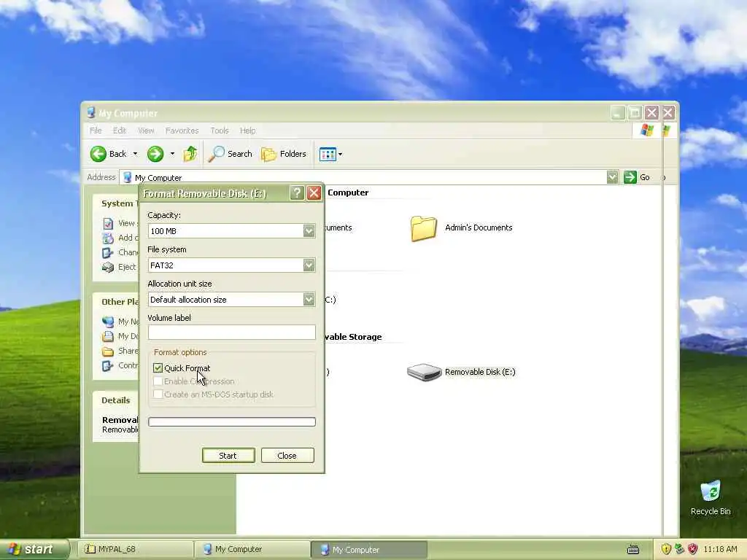Open the Forward history dropdown arrow

(172, 154)
